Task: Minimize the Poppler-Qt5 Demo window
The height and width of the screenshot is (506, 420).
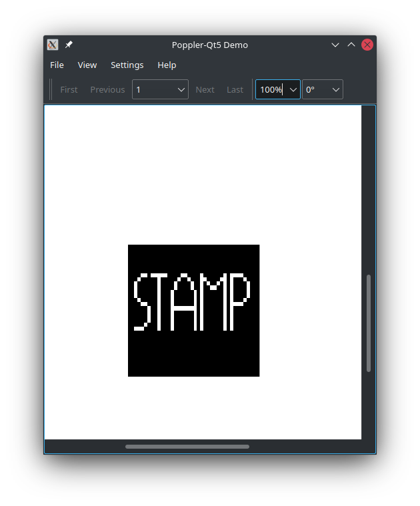Action: (335, 45)
